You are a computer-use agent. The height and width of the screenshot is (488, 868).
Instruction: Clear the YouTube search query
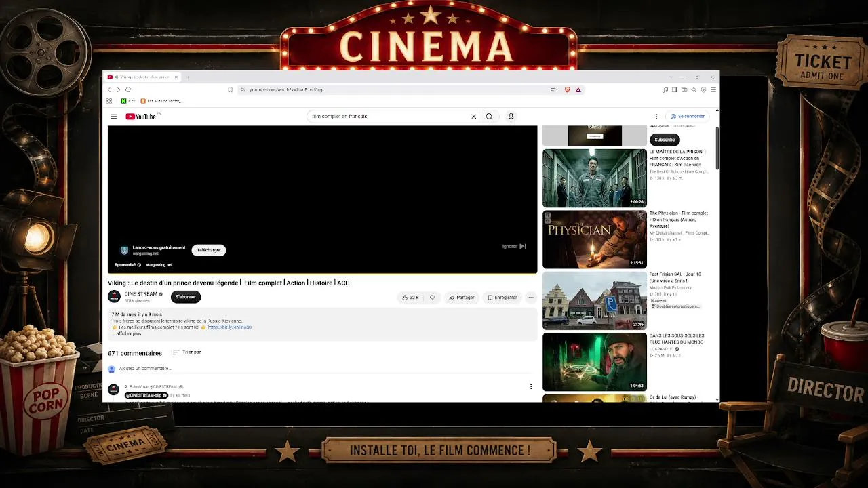point(473,117)
